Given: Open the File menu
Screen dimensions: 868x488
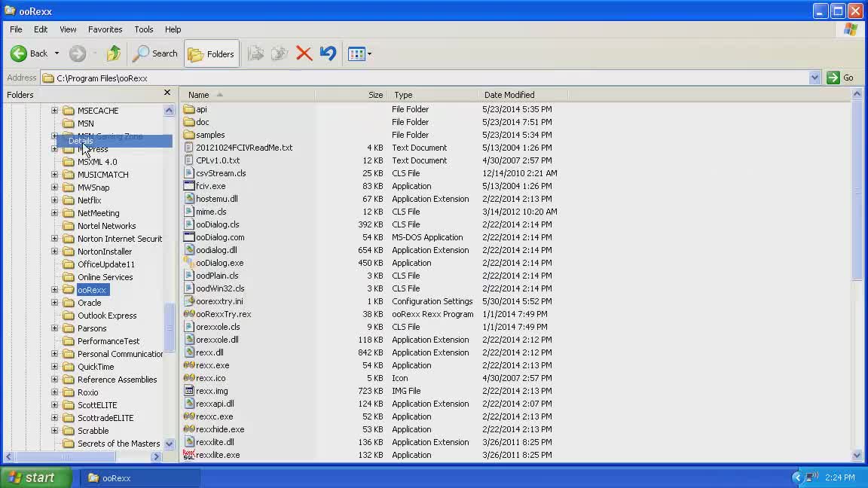Looking at the screenshot, I should (16, 29).
